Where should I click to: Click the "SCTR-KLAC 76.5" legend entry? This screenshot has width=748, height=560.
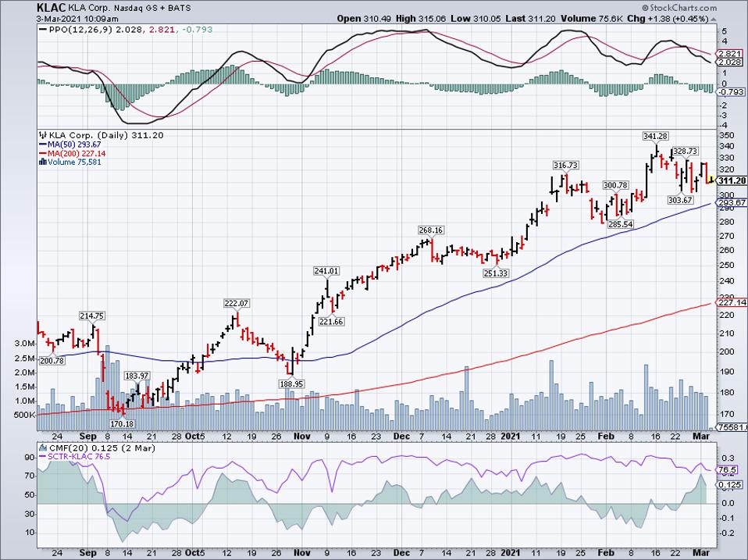(79, 456)
